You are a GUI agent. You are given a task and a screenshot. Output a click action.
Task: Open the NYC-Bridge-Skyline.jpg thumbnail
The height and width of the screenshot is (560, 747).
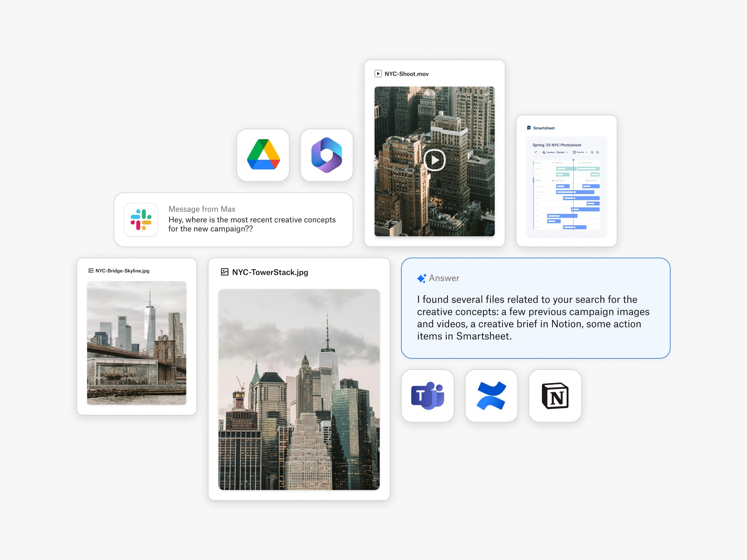coord(136,343)
